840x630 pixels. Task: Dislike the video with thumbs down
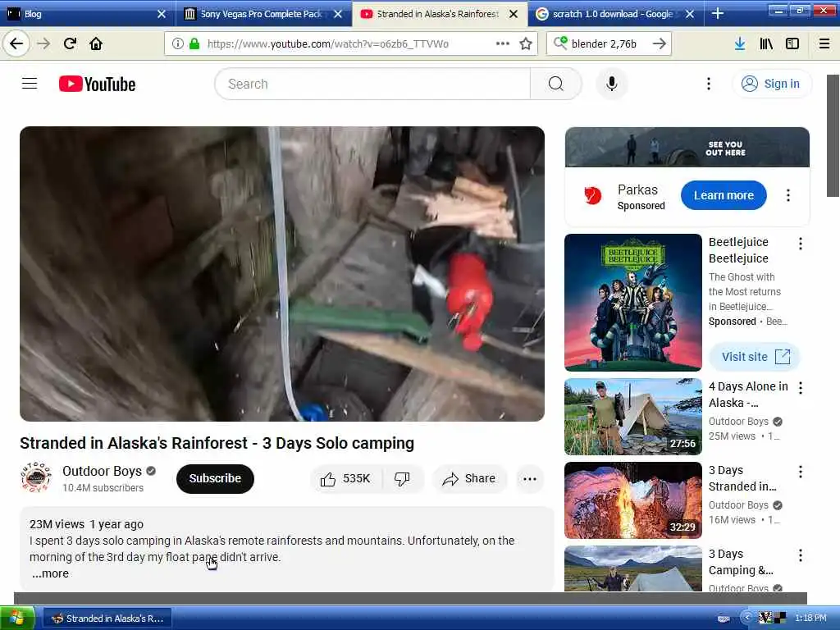point(402,478)
